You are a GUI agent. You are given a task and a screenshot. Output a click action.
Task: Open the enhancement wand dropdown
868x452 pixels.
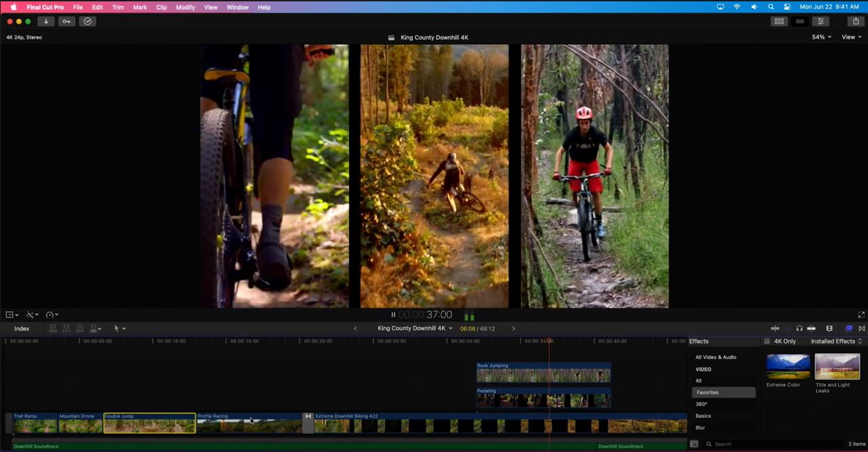click(33, 315)
